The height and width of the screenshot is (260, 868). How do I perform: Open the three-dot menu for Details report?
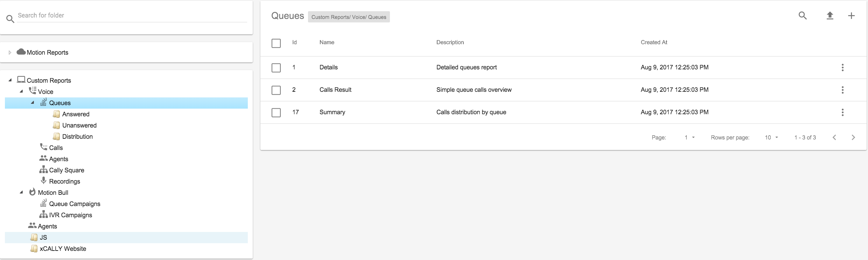842,67
